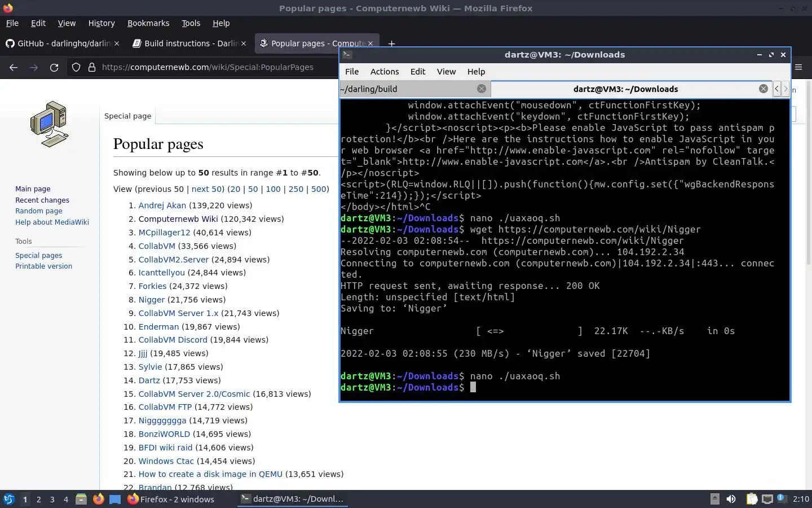This screenshot has height=508, width=812.
Task: Open a new Firefox tab with plus
Action: [391, 43]
